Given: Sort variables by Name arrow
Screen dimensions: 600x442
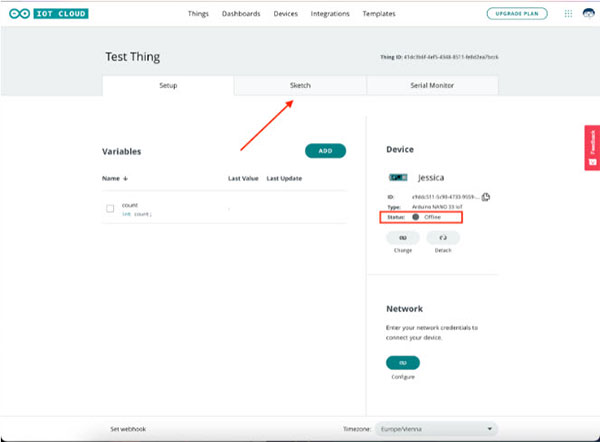Looking at the screenshot, I should (x=124, y=179).
